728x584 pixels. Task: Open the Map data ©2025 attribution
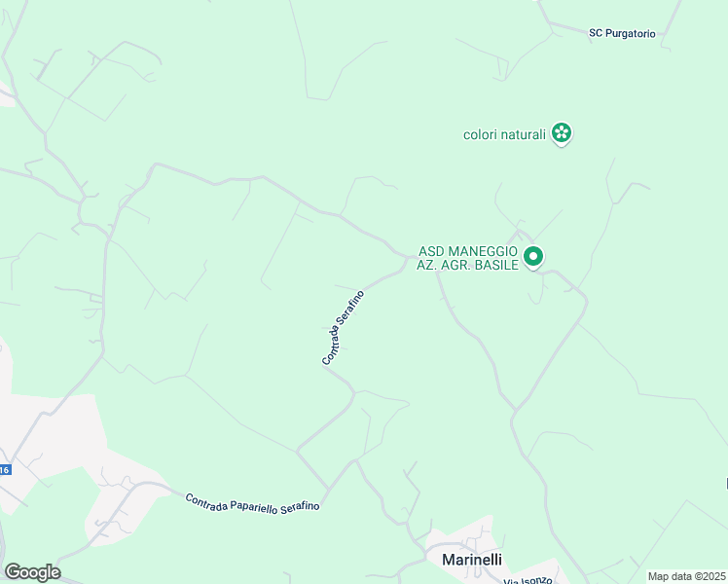(687, 576)
